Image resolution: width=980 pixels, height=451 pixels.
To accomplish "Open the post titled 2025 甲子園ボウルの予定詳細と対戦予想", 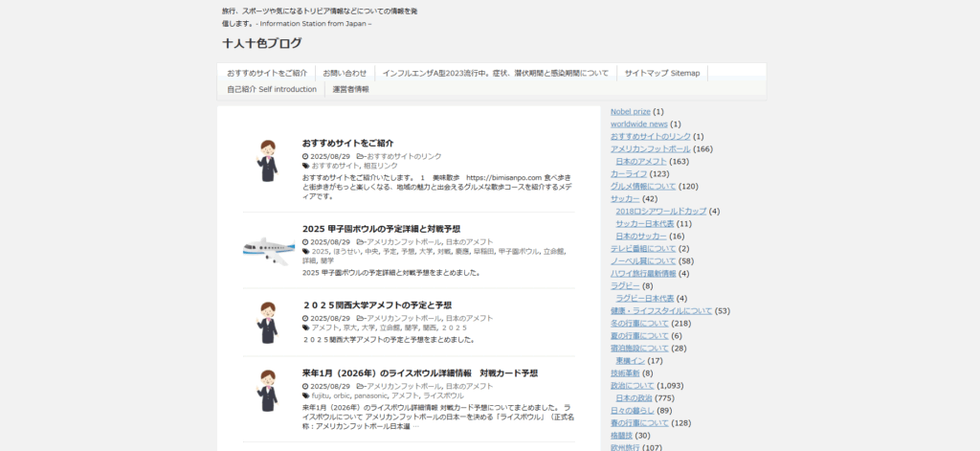I will point(381,229).
